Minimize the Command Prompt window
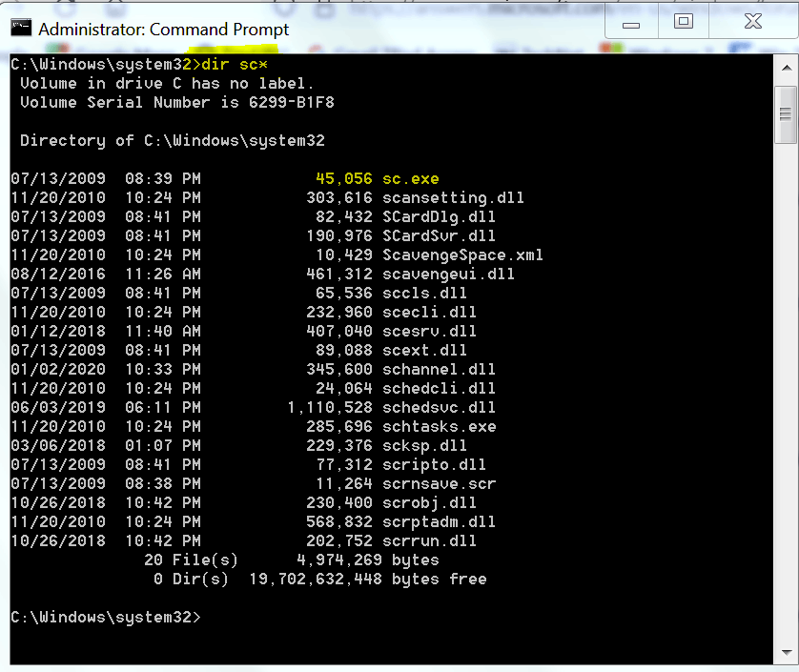This screenshot has width=799, height=672. point(631,23)
